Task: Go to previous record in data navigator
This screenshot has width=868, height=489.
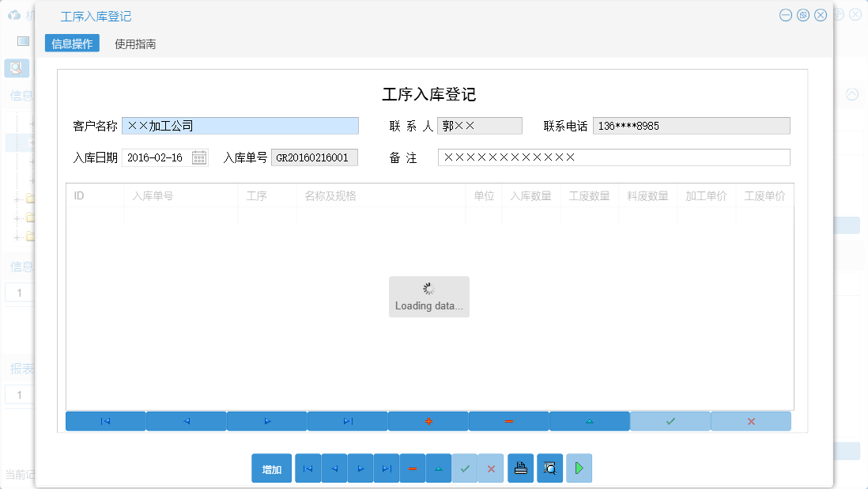Action: pyautogui.click(x=334, y=468)
